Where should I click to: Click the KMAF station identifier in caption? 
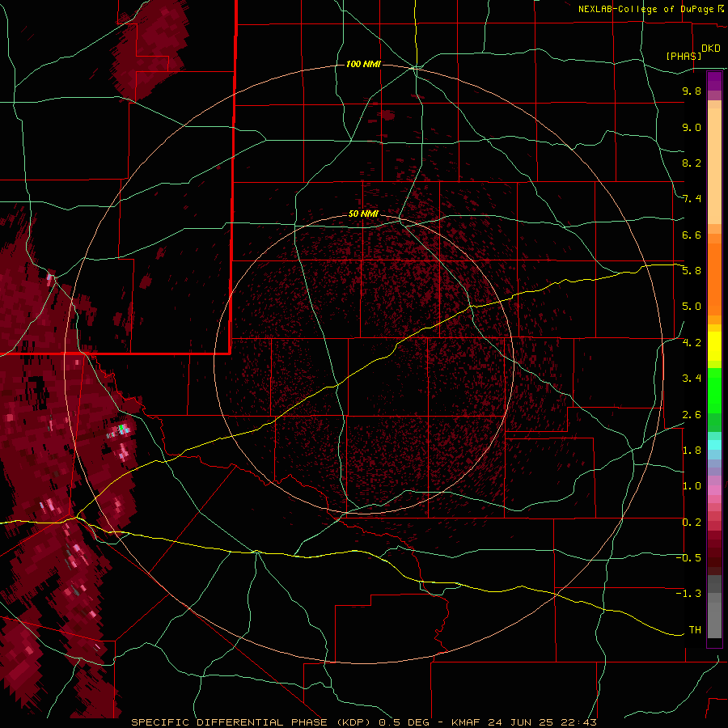467,722
